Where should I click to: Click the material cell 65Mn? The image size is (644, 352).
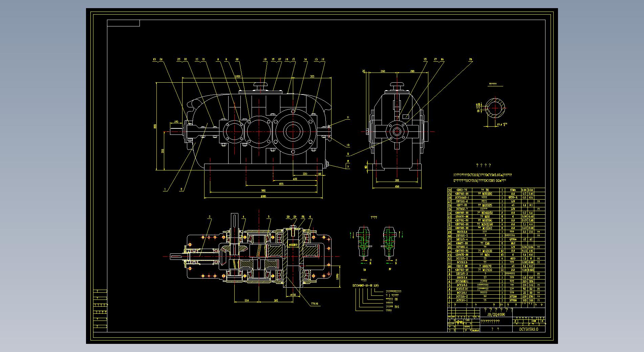pyautogui.click(x=513, y=190)
